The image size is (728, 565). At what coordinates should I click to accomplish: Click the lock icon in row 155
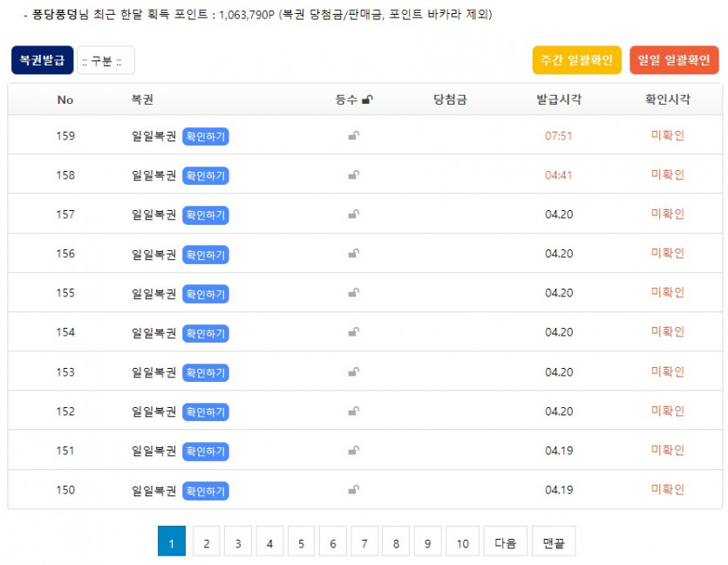pyautogui.click(x=354, y=292)
